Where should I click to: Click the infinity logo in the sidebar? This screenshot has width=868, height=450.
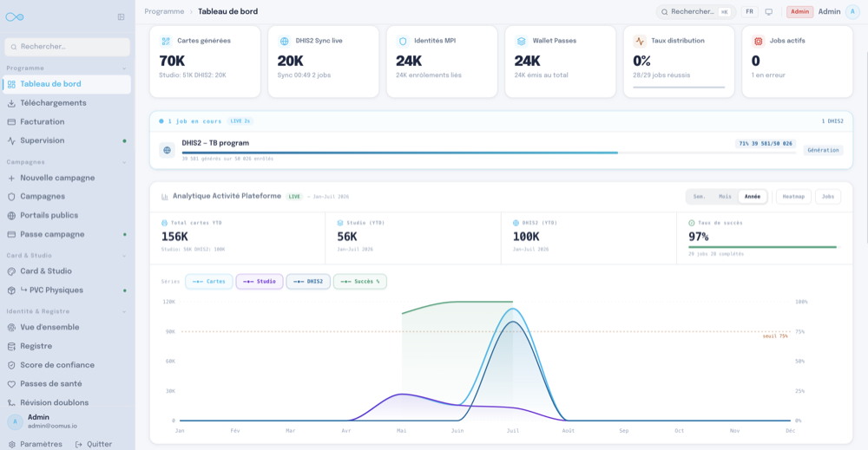tap(15, 17)
